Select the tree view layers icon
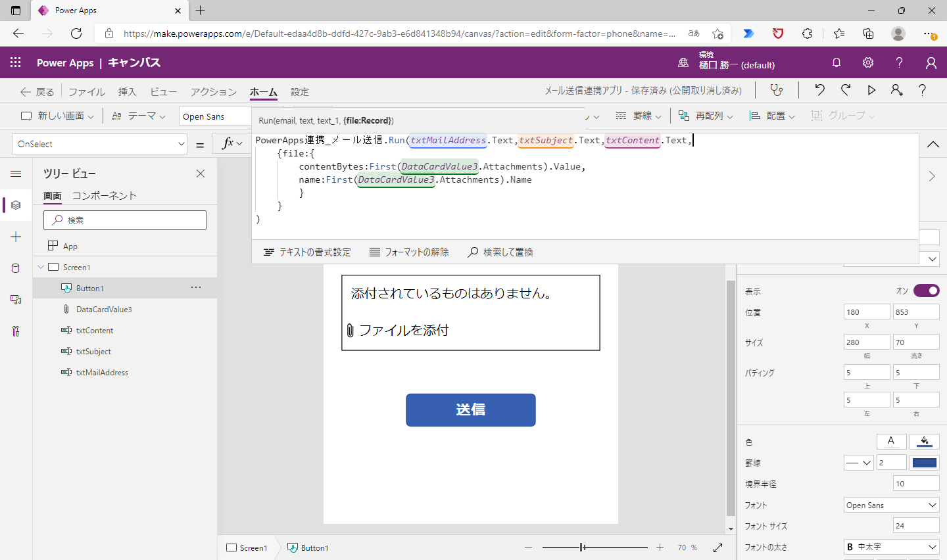Screen dimensions: 947x560 (x=16, y=205)
